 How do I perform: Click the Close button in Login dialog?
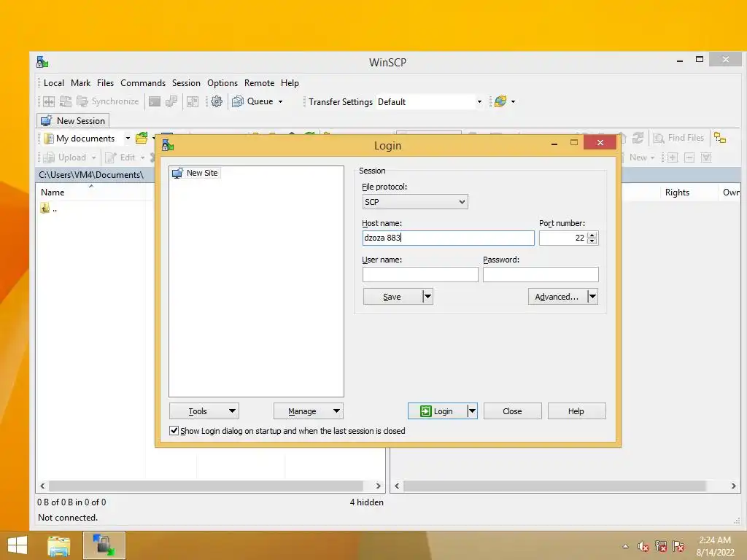513,411
